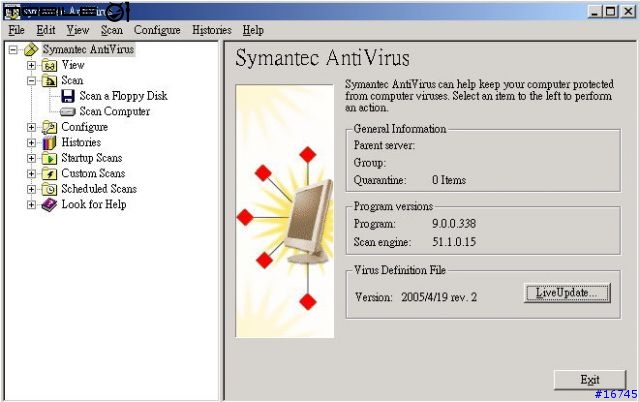640x402 pixels.
Task: Click the Scheduled Scans clock folder icon
Action: point(49,189)
